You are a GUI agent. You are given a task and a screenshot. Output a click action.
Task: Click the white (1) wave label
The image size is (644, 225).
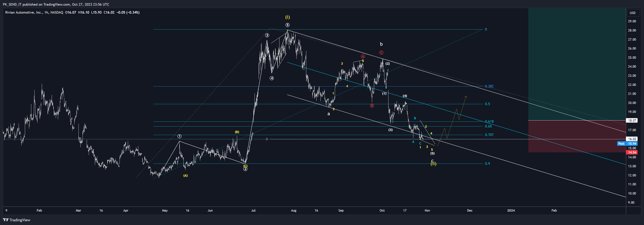384,93
